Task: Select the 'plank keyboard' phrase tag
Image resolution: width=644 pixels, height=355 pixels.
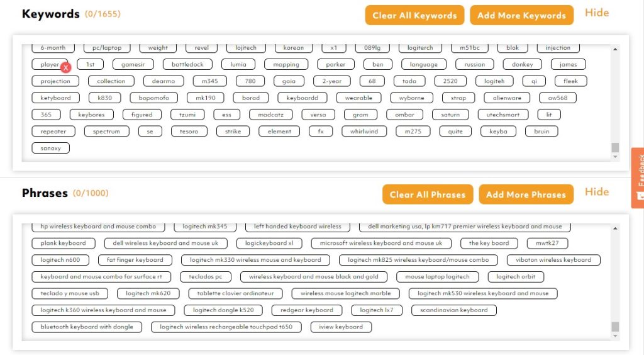Action: [63, 243]
